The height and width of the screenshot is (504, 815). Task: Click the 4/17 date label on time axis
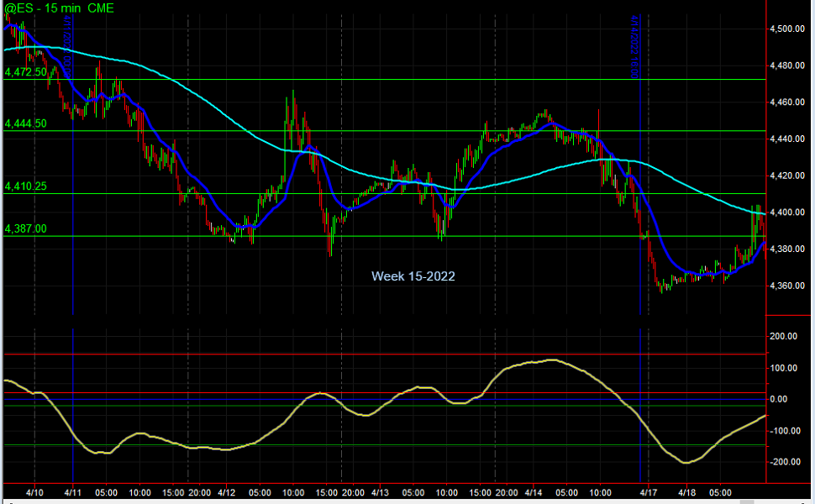(x=648, y=492)
